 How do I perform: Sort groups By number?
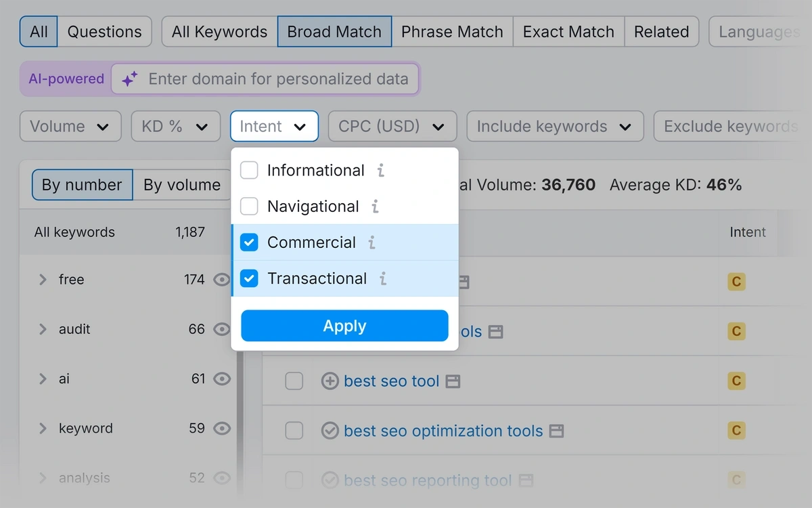tap(82, 185)
